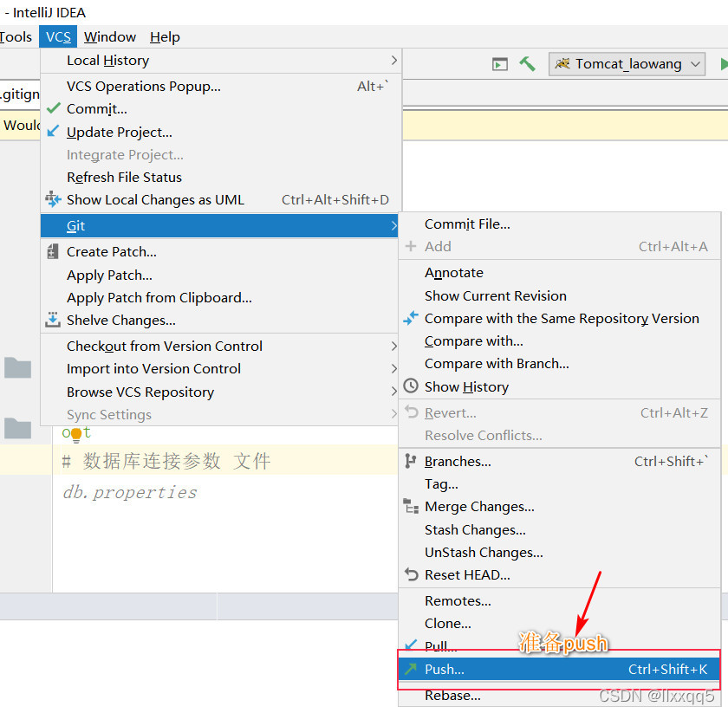Click the green Push arrow icon
728x713 pixels.
[411, 669]
